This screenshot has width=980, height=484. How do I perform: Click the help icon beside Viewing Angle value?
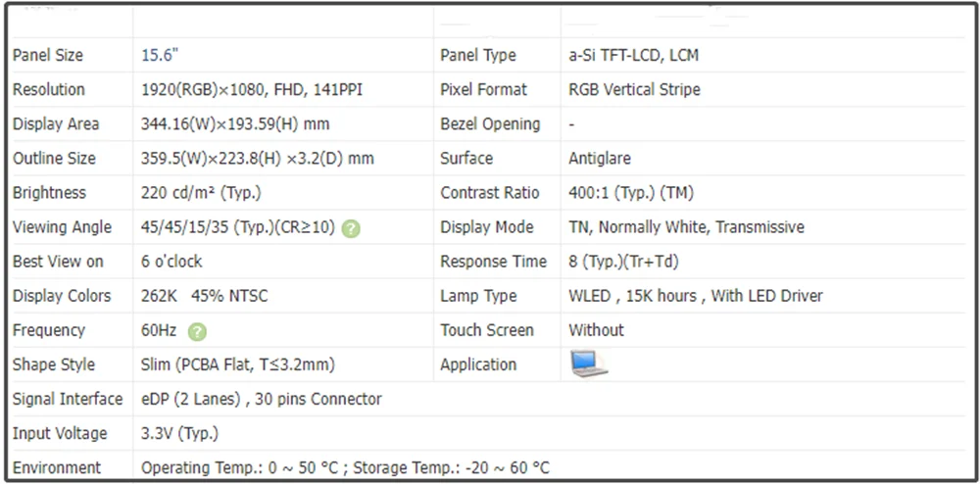click(x=352, y=228)
